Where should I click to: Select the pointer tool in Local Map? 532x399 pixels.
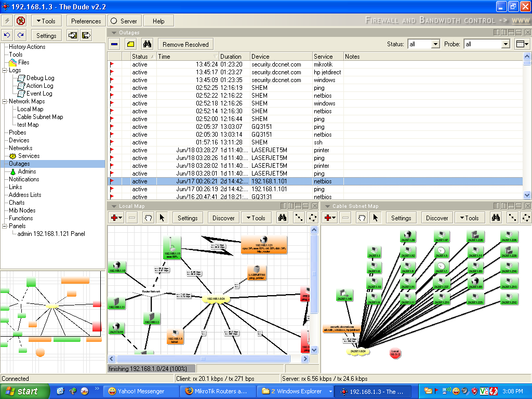[x=162, y=218]
